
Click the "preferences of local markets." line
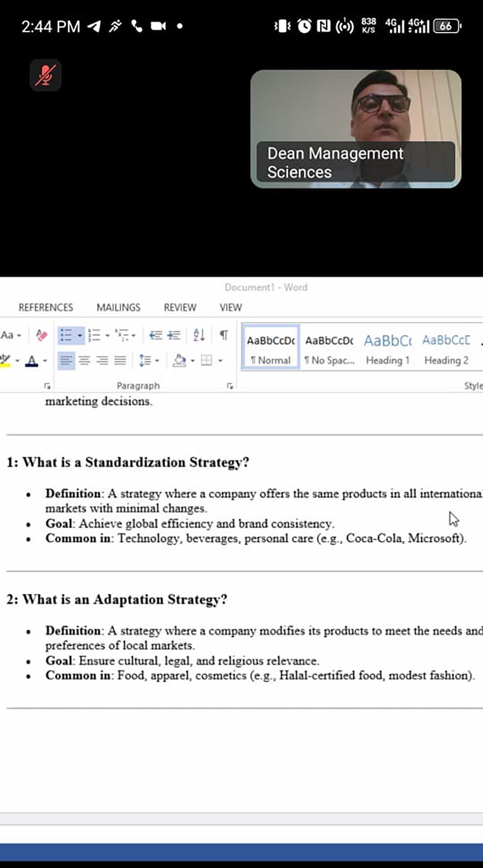pos(120,645)
